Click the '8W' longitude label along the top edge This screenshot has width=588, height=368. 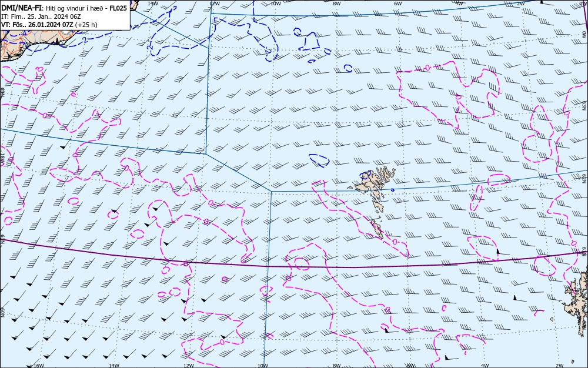point(337,4)
